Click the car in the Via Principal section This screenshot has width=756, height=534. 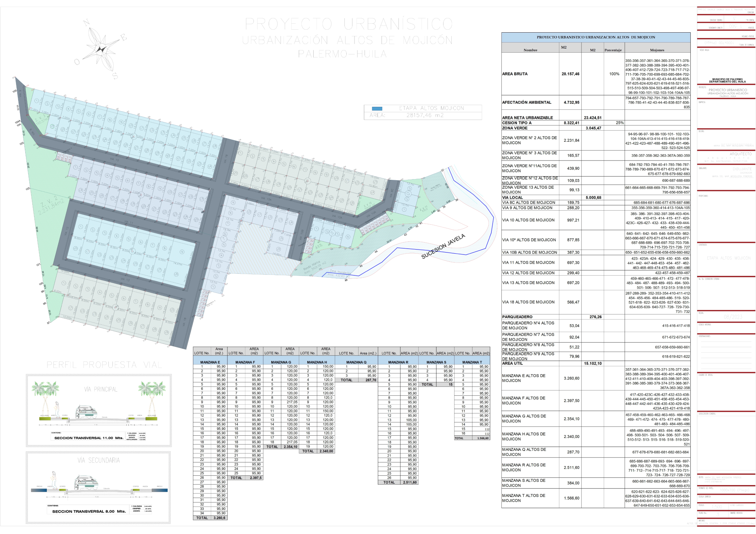[86, 412]
